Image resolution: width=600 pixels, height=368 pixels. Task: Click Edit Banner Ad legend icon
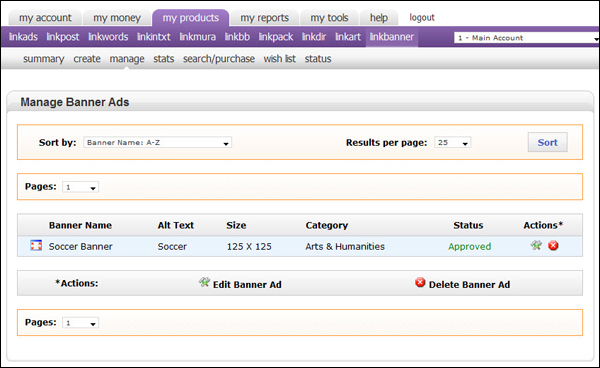click(204, 283)
